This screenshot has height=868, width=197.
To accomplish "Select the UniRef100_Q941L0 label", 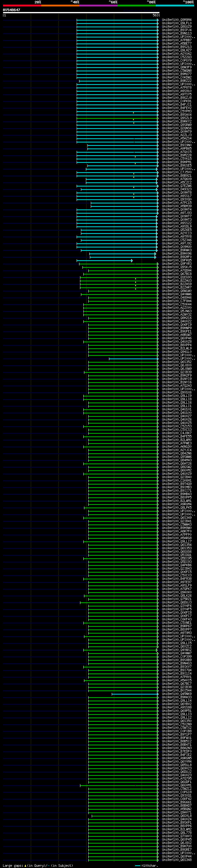I will 177,352.
